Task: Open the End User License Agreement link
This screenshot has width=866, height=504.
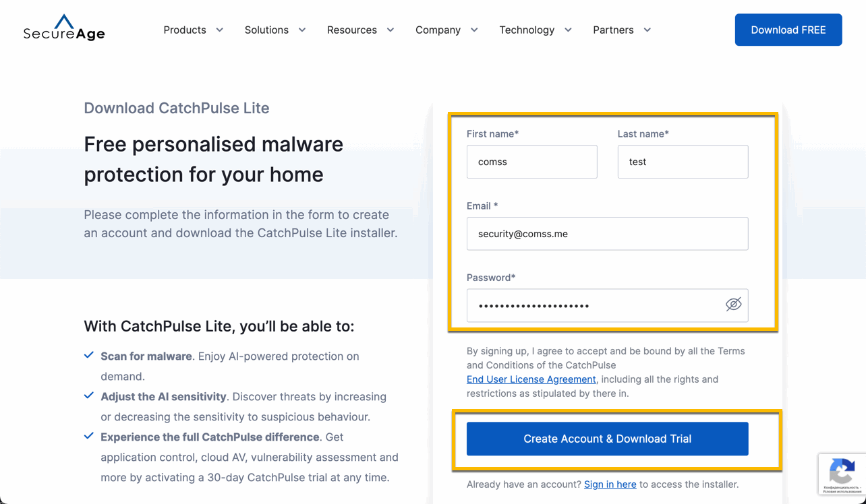Action: tap(531, 379)
